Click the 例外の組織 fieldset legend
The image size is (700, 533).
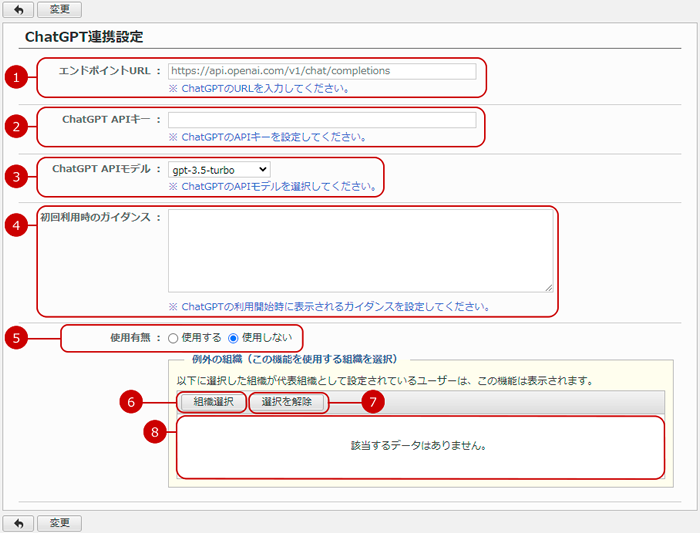295,359
